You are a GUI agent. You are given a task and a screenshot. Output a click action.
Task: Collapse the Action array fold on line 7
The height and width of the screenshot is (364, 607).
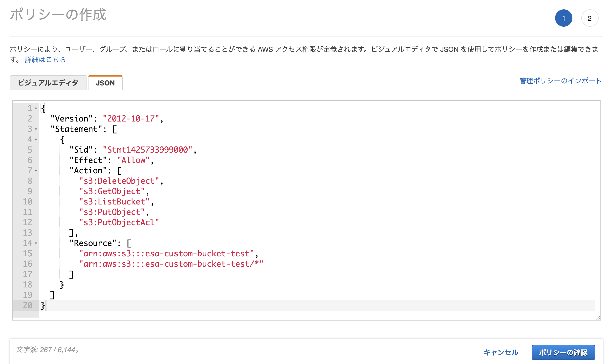coord(36,171)
